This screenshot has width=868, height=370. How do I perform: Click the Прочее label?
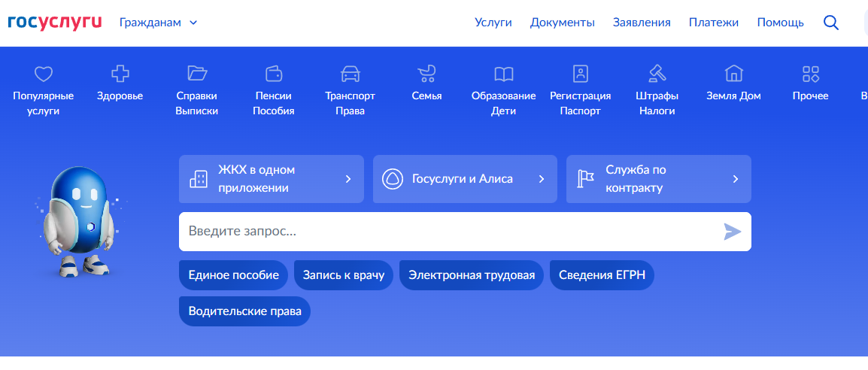pyautogui.click(x=810, y=96)
